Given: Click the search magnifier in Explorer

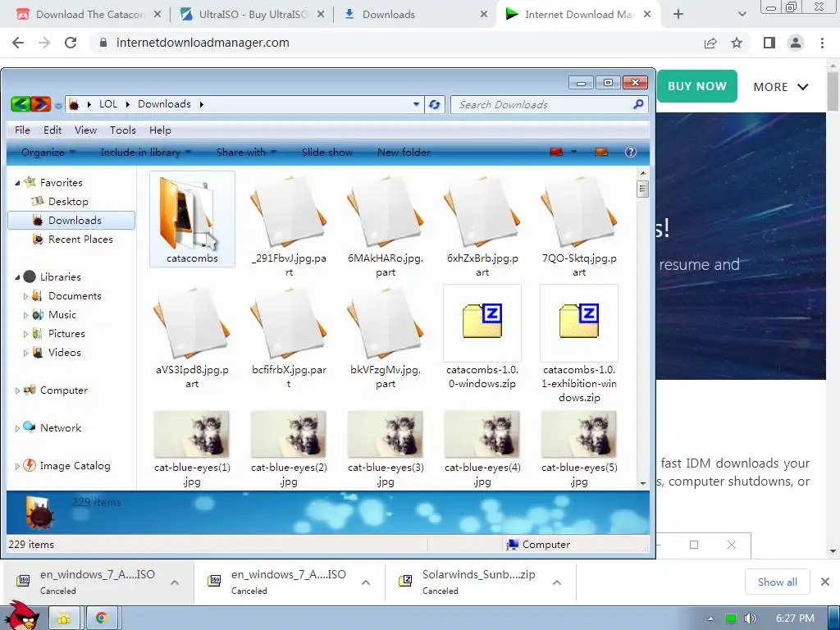Looking at the screenshot, I should click(638, 104).
